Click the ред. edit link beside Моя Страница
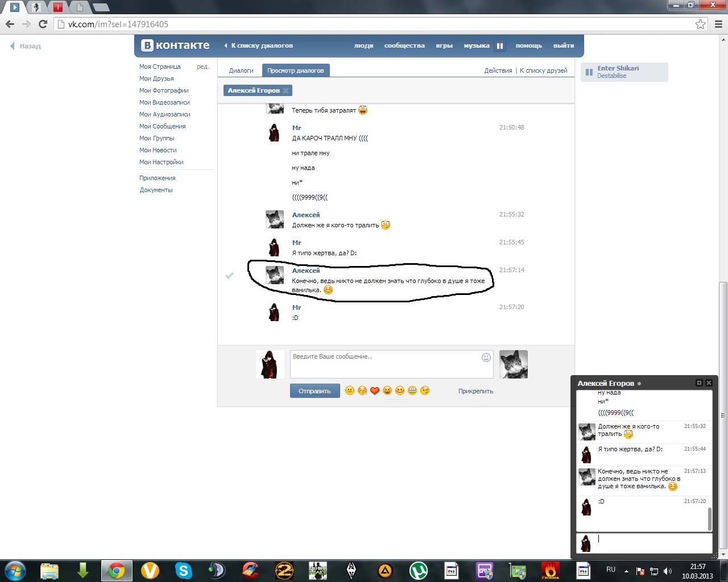Viewport: 728px width, 582px height. [203, 66]
